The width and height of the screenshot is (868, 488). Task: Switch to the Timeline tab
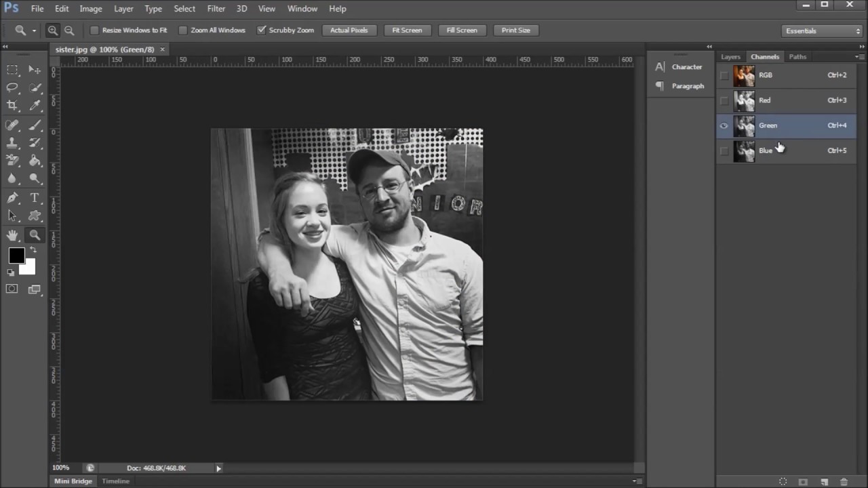coord(115,481)
